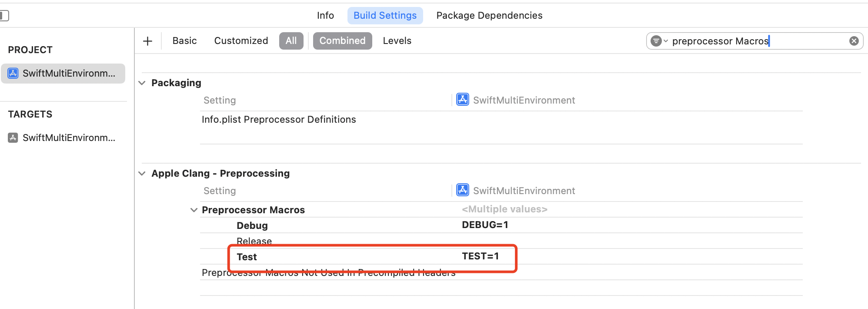Clear the search field text
Viewport: 868px width, 309px height.
click(x=854, y=41)
